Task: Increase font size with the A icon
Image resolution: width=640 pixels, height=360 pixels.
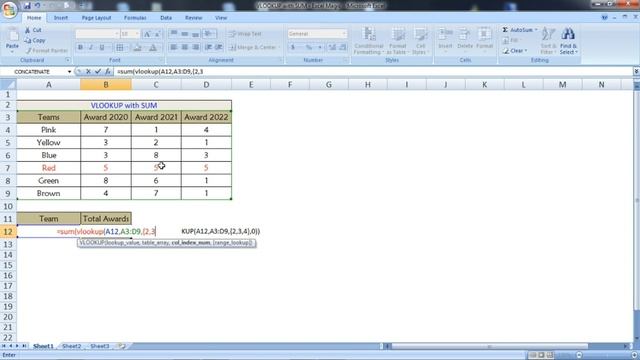Action: (x=147, y=34)
